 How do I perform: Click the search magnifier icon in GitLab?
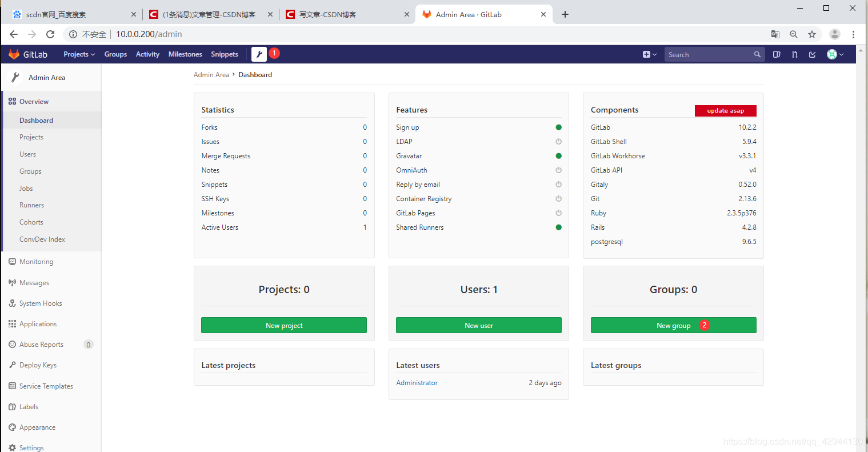click(757, 54)
